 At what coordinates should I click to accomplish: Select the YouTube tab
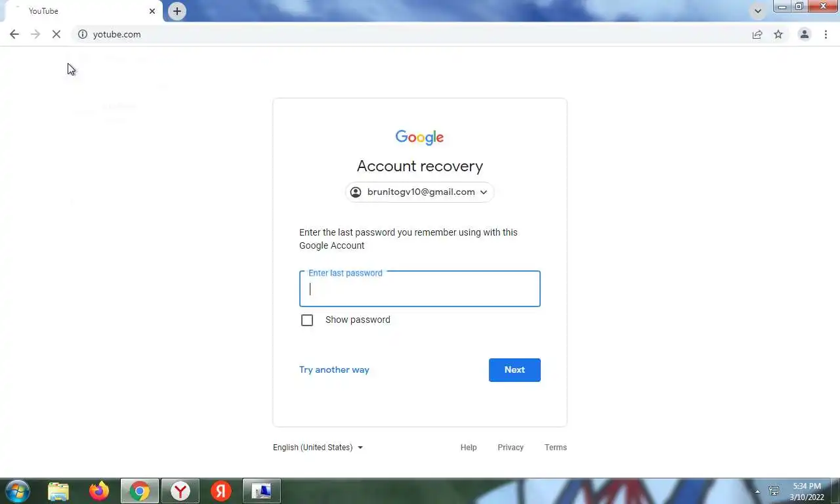point(84,11)
